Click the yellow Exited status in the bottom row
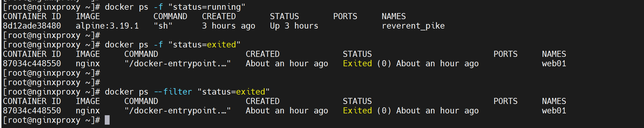The image size is (644, 128). [x=357, y=111]
